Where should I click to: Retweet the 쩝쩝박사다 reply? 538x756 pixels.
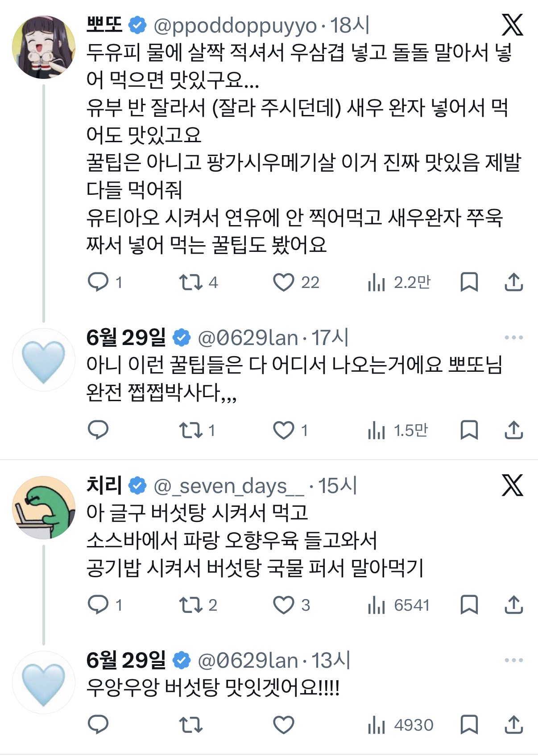tap(191, 430)
